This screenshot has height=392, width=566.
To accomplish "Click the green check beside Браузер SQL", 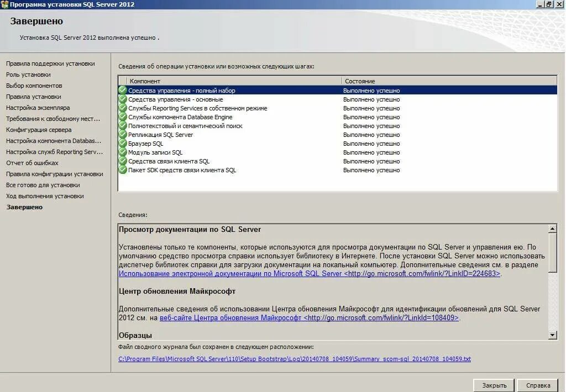I will pos(123,144).
